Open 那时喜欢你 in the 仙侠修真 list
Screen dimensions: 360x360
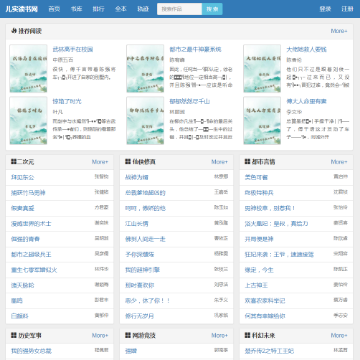pyautogui.click(x=139, y=285)
